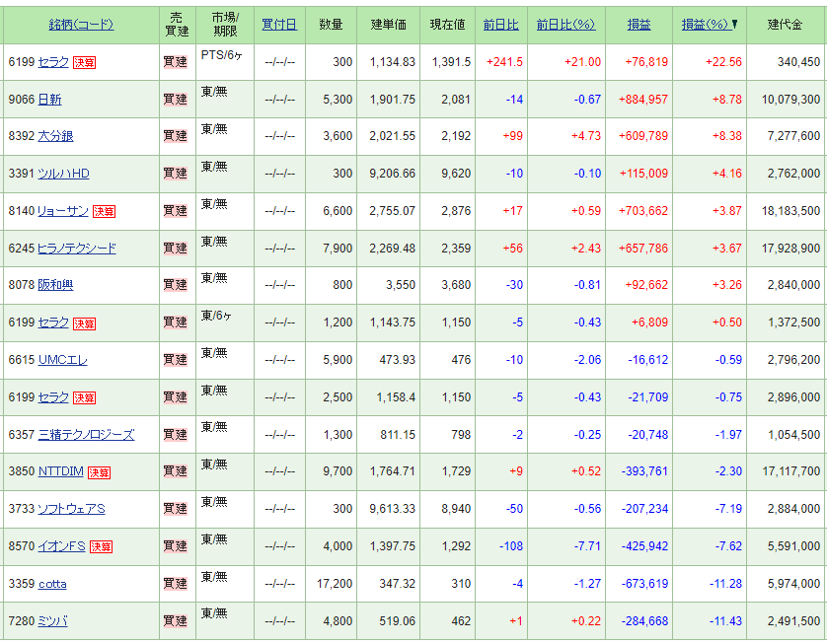The image size is (827, 644).
Task: Open 阪和興 stock link
Action: coord(55,285)
